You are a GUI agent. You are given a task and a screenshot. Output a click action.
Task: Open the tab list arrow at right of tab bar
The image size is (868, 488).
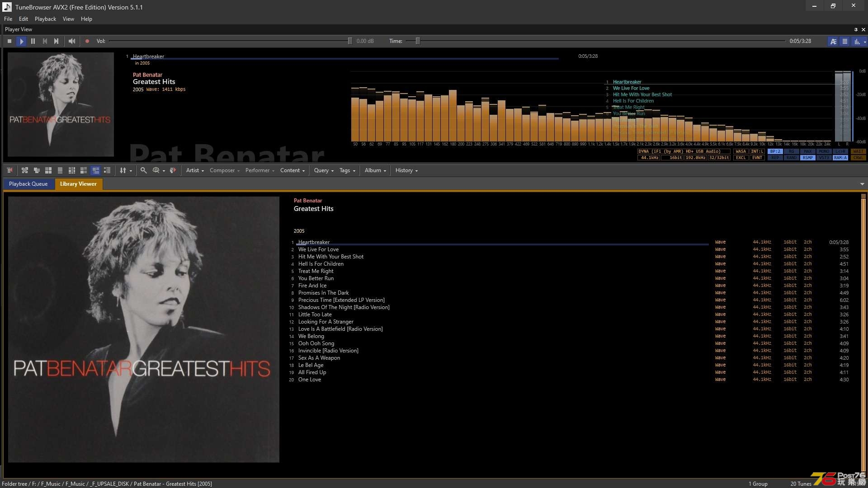pos(862,184)
